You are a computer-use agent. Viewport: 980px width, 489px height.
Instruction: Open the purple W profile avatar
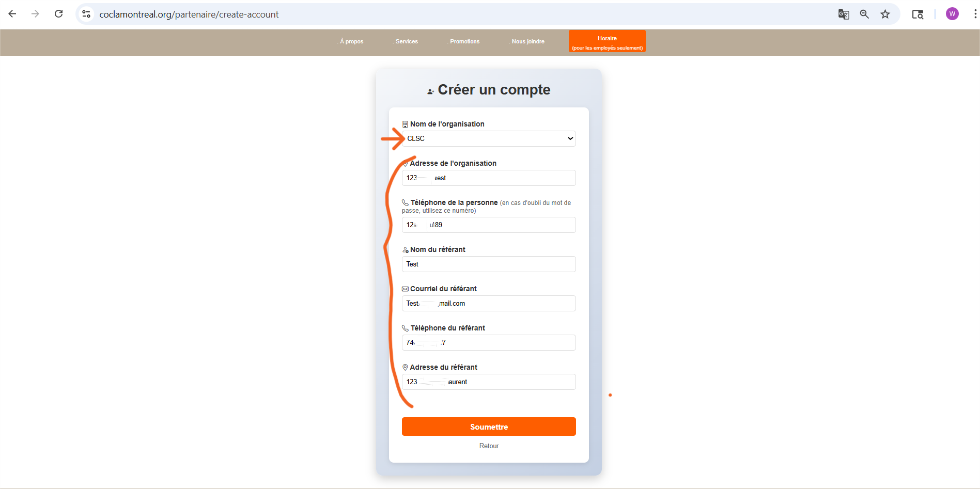coord(952,14)
